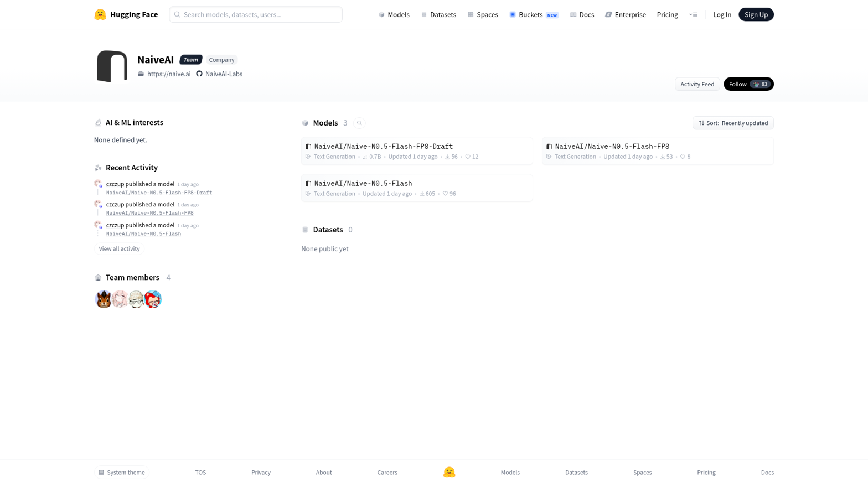Open the https://naive.ai website link
The height and width of the screenshot is (488, 868).
click(x=164, y=74)
